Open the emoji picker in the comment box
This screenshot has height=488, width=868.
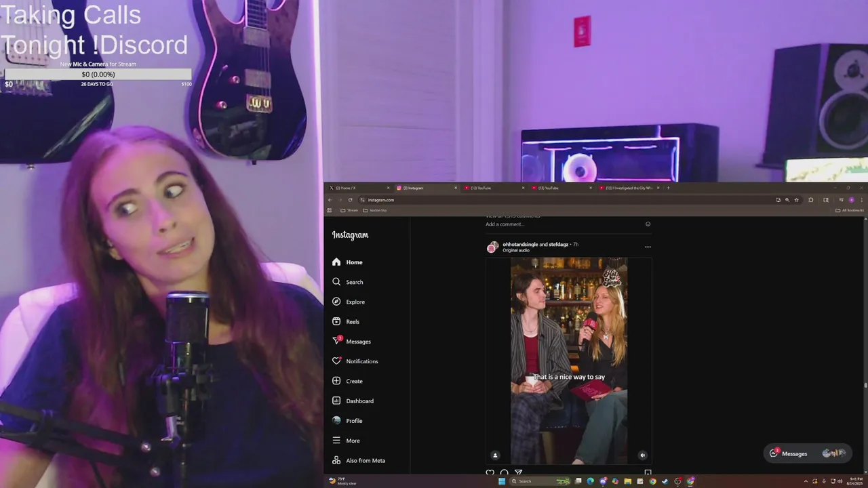pos(648,224)
